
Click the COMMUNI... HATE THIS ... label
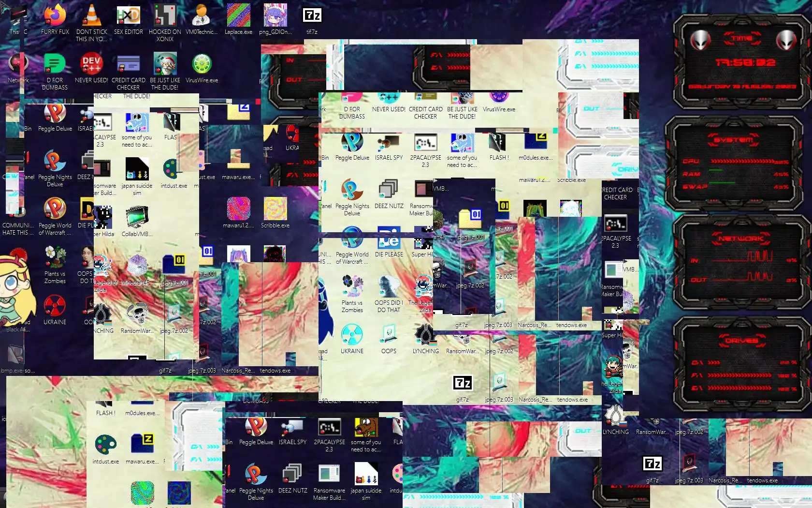(18, 229)
